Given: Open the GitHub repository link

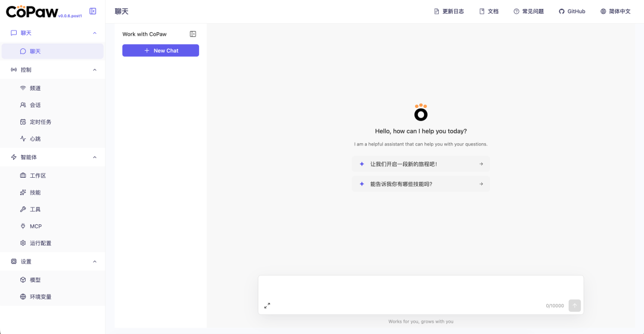Looking at the screenshot, I should (572, 11).
